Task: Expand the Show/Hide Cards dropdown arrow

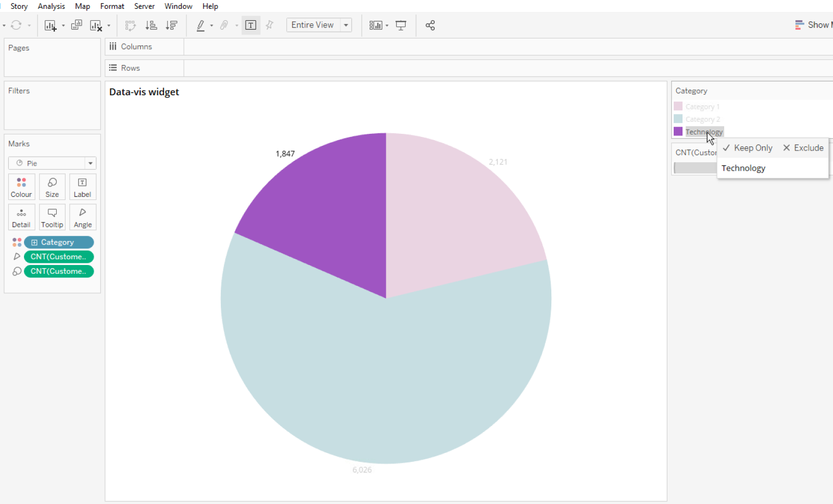Action: pyautogui.click(x=386, y=24)
